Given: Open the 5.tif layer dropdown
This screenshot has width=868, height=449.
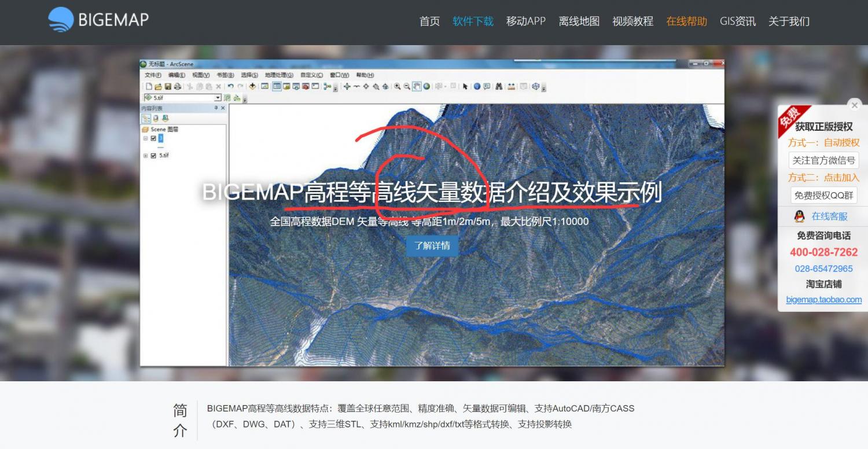Looking at the screenshot, I should 218,98.
